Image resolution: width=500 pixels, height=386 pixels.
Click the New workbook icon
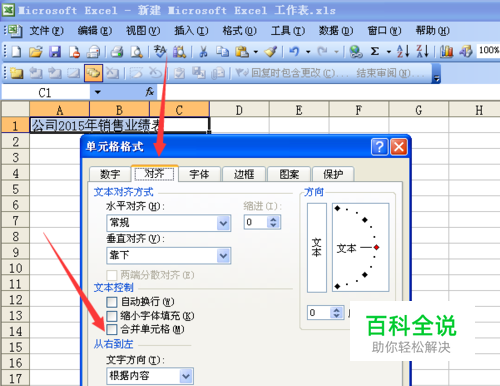pyautogui.click(x=16, y=52)
